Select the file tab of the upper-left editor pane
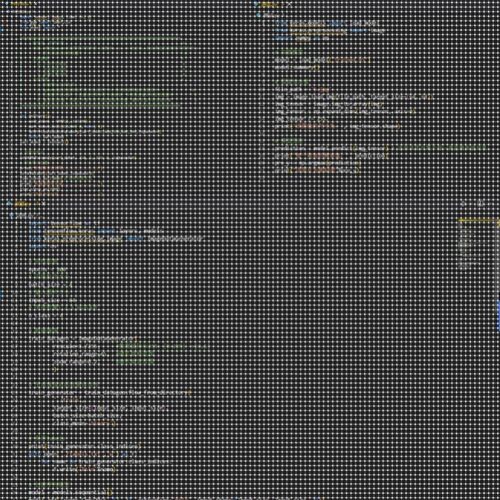The width and height of the screenshot is (500, 500). pos(21,4)
